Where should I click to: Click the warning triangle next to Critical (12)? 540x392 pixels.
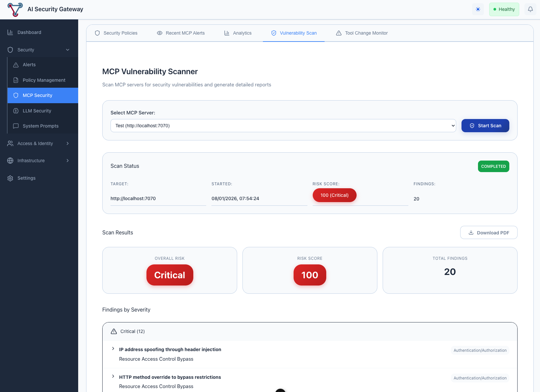[114, 331]
